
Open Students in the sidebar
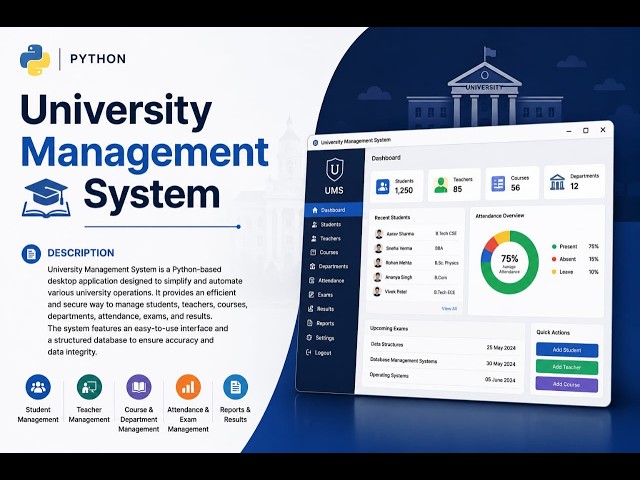[x=327, y=224]
